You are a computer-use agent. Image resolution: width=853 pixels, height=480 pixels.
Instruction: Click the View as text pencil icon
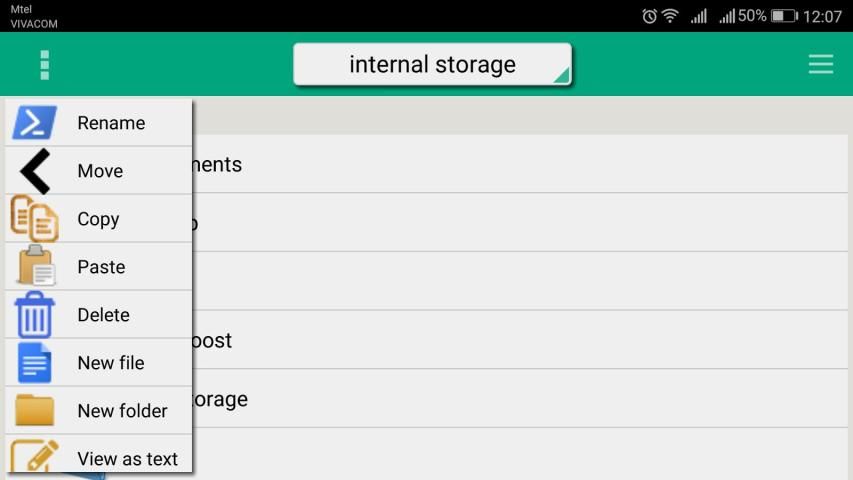coord(35,456)
